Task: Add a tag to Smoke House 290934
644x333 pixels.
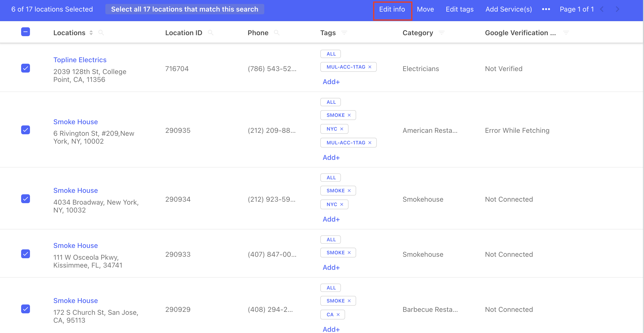Action: coord(331,219)
